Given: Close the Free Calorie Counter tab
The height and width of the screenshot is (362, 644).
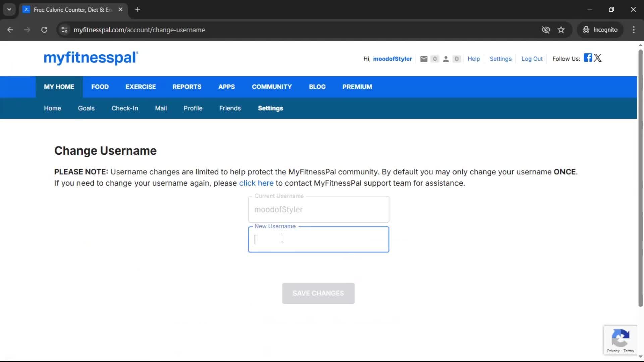Looking at the screenshot, I should [x=120, y=10].
